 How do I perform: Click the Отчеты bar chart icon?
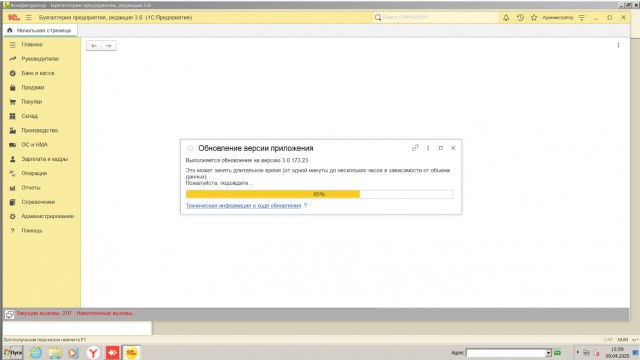pyautogui.click(x=13, y=188)
